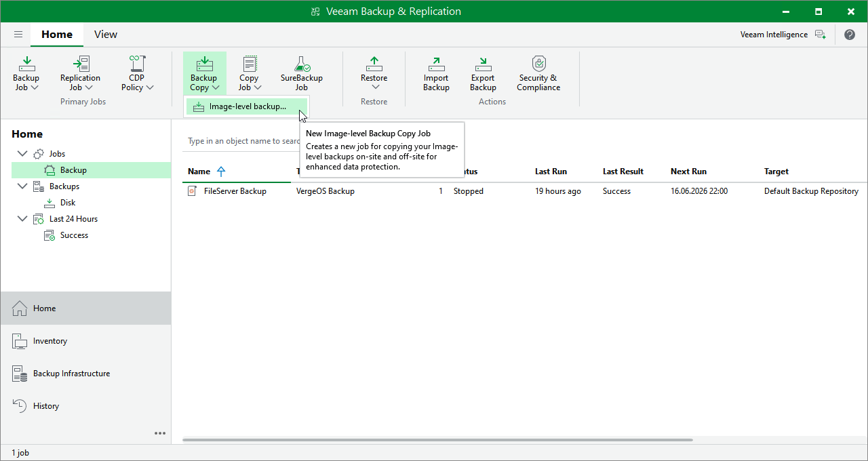
Task: Open Security & Compliance
Action: point(538,74)
